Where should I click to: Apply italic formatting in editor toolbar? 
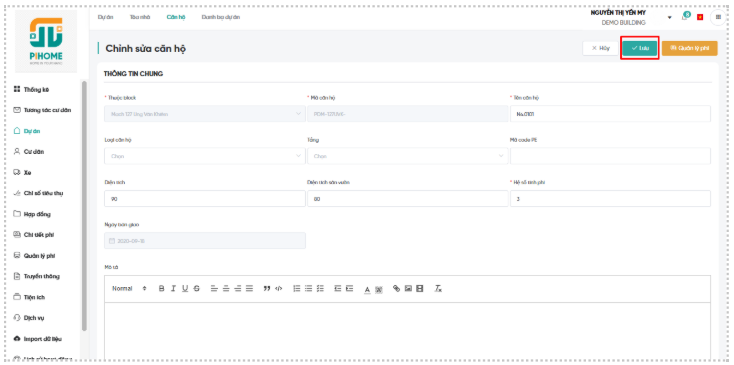click(x=173, y=289)
